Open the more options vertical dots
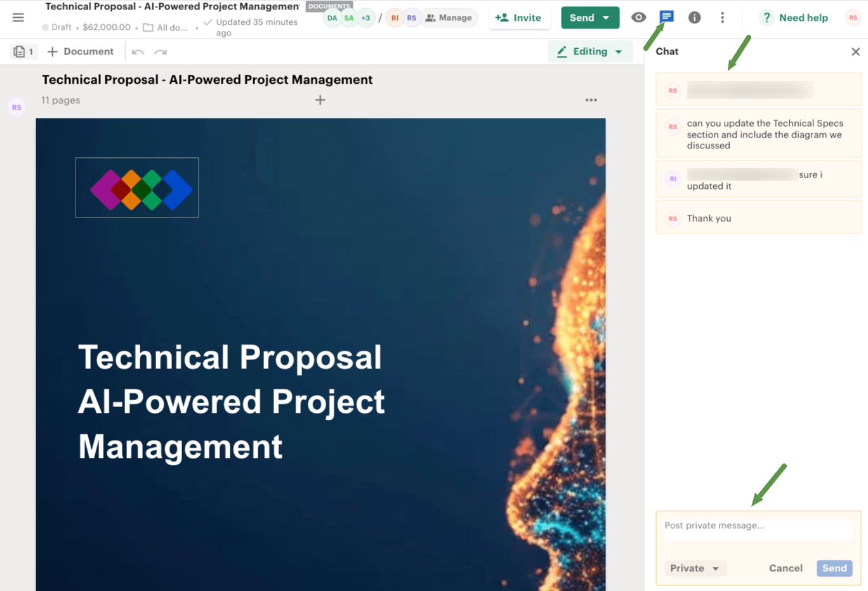The width and height of the screenshot is (868, 591). click(x=722, y=18)
